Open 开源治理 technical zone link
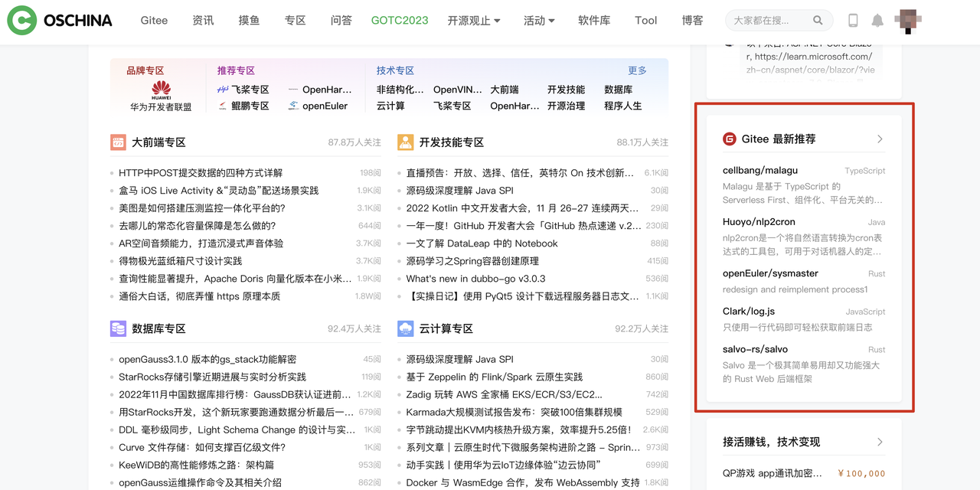Image resolution: width=980 pixels, height=490 pixels. 566,106
